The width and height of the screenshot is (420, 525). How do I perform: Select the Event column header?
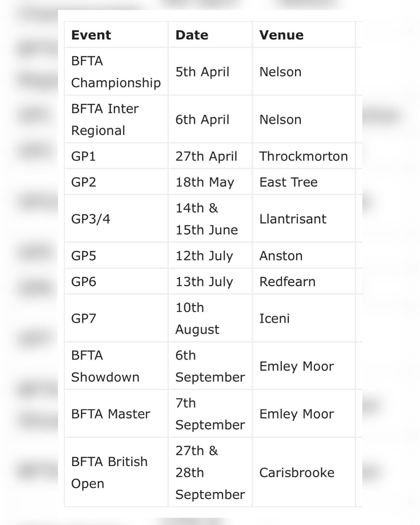coord(116,35)
